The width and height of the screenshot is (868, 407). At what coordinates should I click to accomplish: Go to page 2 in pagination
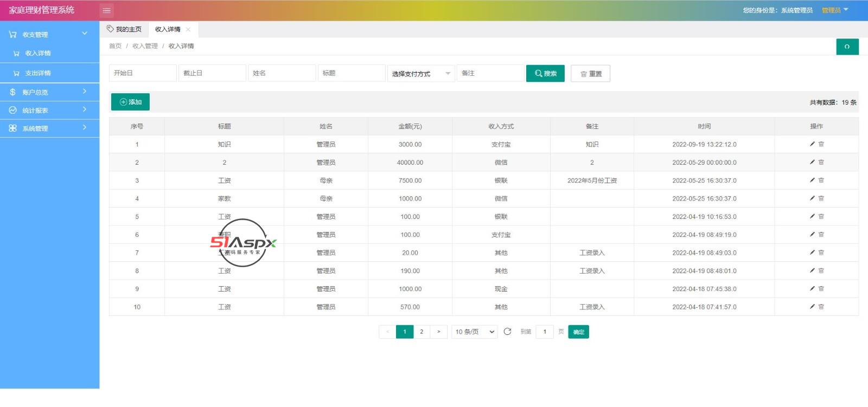click(422, 332)
